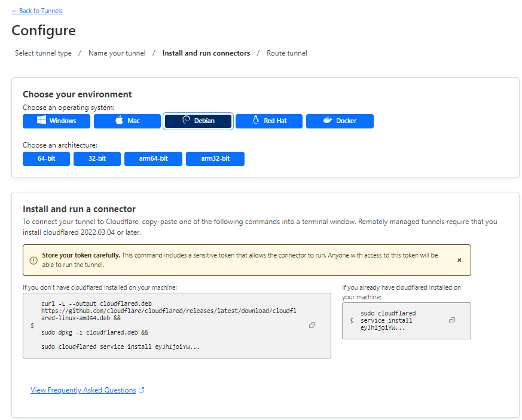Select 64-bit architecture

[46, 158]
